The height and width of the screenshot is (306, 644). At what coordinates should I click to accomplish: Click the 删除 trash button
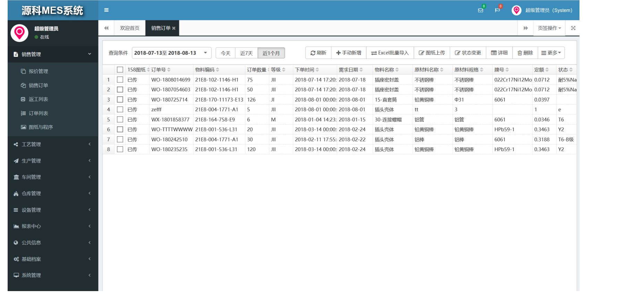click(525, 53)
